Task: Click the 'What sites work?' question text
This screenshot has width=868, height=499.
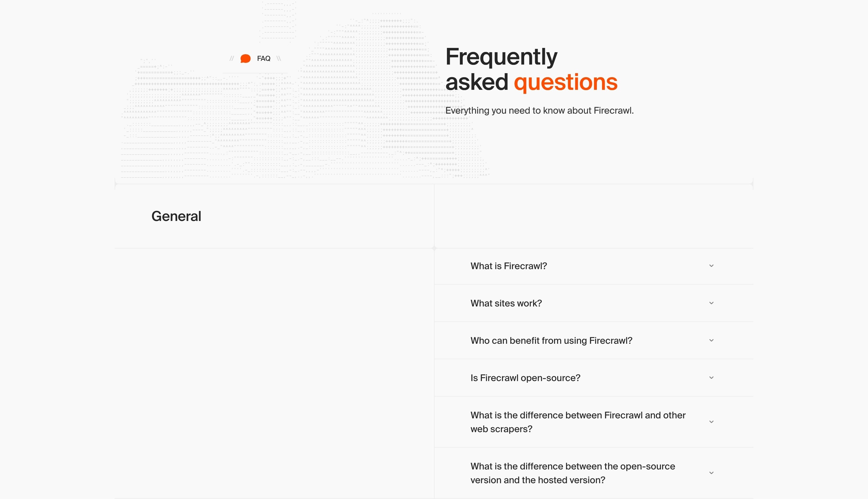Action: [x=506, y=303]
